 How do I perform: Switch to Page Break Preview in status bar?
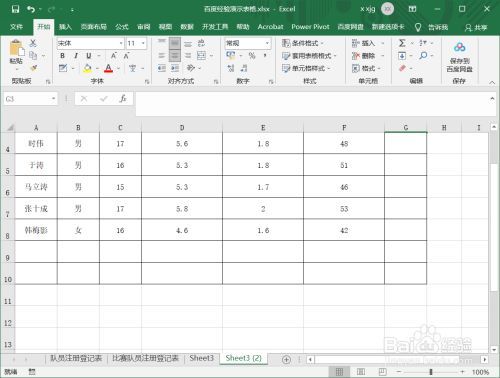pyautogui.click(x=382, y=371)
